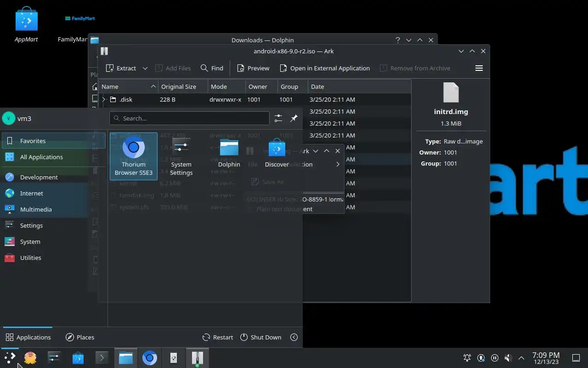The height and width of the screenshot is (368, 588).
Task: Switch to Applications tab in launcher
Action: pyautogui.click(x=28, y=337)
